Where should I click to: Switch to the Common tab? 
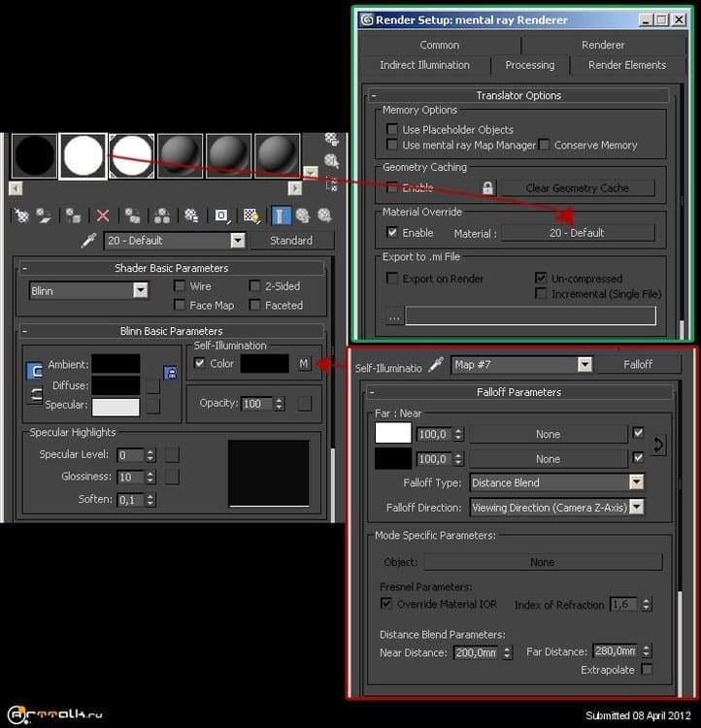pyautogui.click(x=440, y=45)
